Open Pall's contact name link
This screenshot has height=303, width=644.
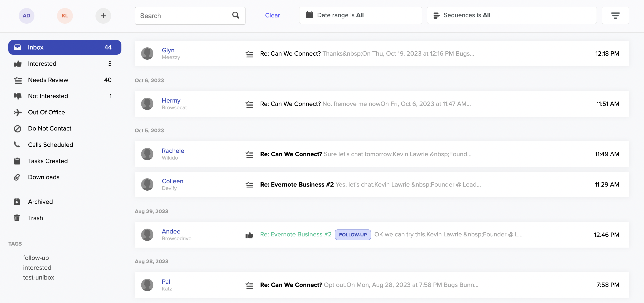[167, 282]
